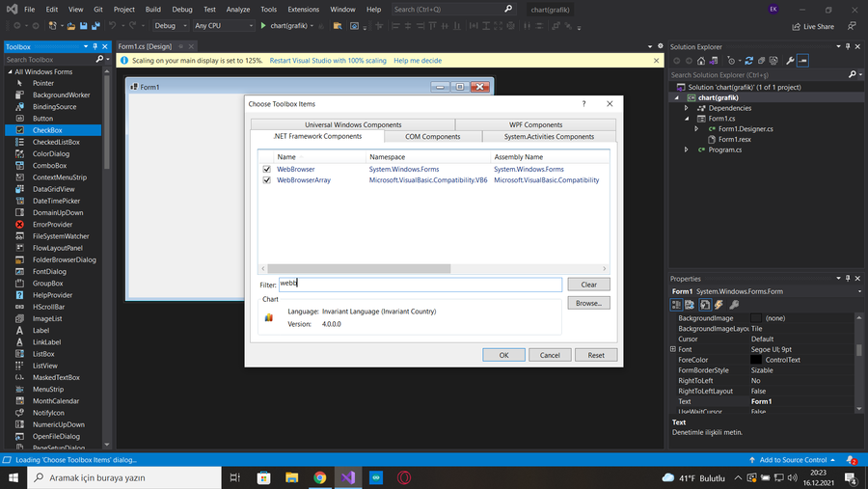
Task: Click the ForeColor black color swatch
Action: (756, 360)
